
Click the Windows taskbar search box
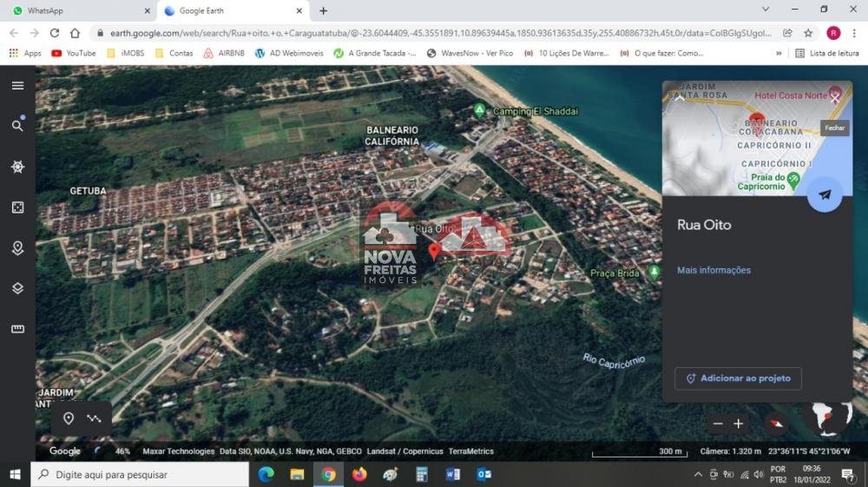pyautogui.click(x=139, y=475)
